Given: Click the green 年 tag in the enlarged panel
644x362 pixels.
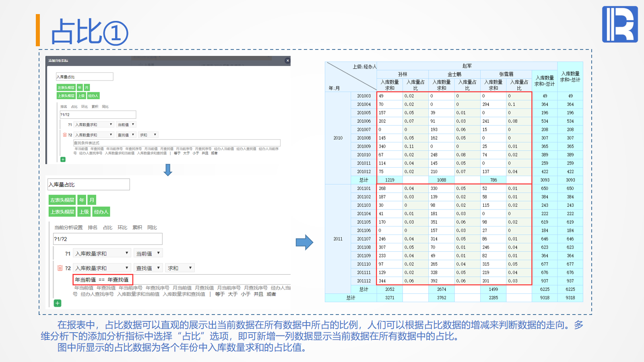Looking at the screenshot, I should click(82, 200).
